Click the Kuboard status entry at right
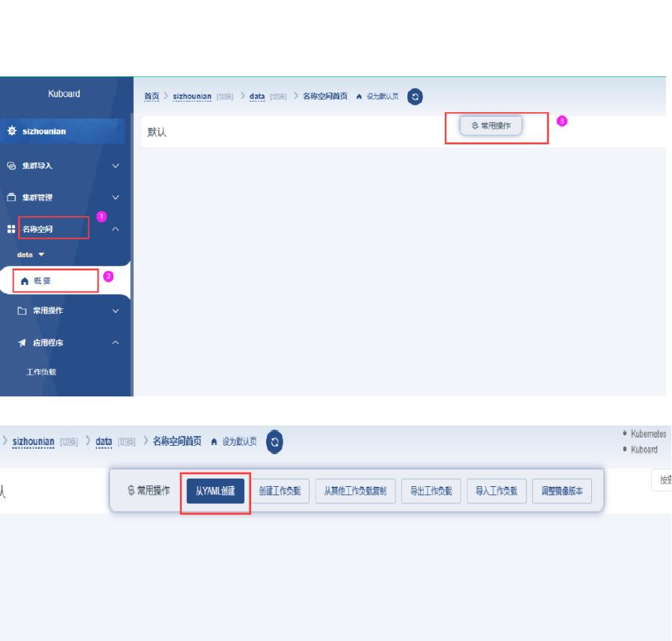Image resolution: width=672 pixels, height=641 pixels. [x=644, y=450]
